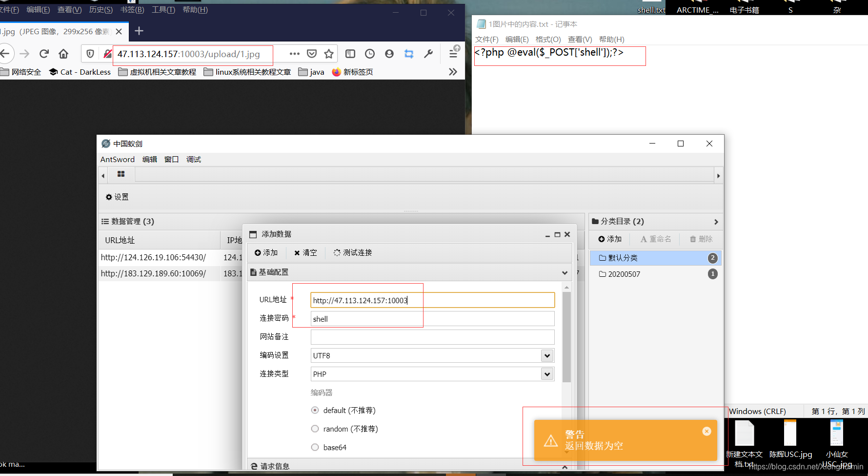868x476 pixels.
Task: Go to the Firefox home page
Action: pyautogui.click(x=63, y=54)
